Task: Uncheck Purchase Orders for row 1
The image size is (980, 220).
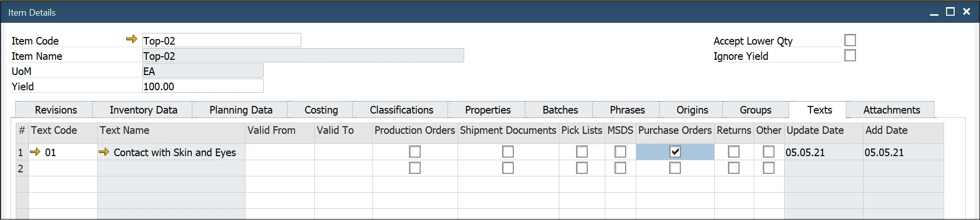Action: [675, 152]
